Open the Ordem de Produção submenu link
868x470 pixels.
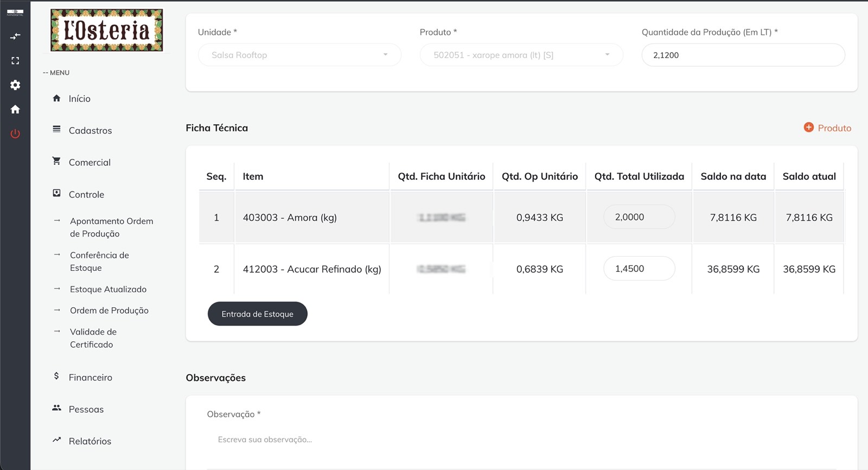109,310
